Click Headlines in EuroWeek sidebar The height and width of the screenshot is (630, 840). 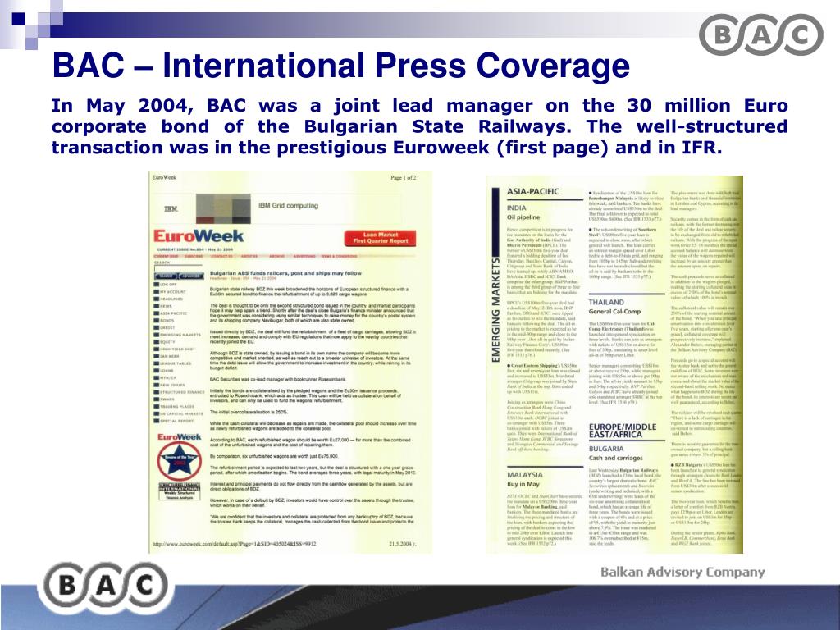168,299
